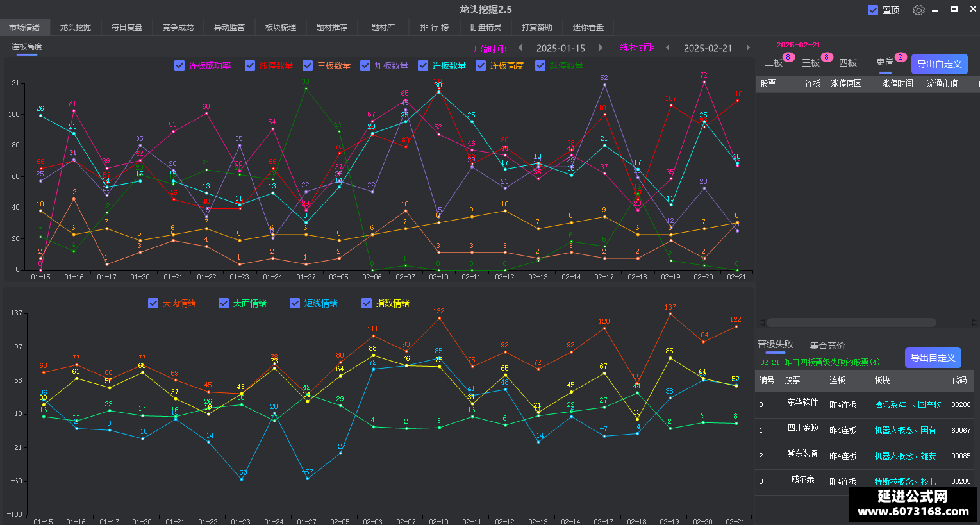Hide the 指数情绪 line via checkbox
This screenshot has height=525, width=980.
point(367,303)
